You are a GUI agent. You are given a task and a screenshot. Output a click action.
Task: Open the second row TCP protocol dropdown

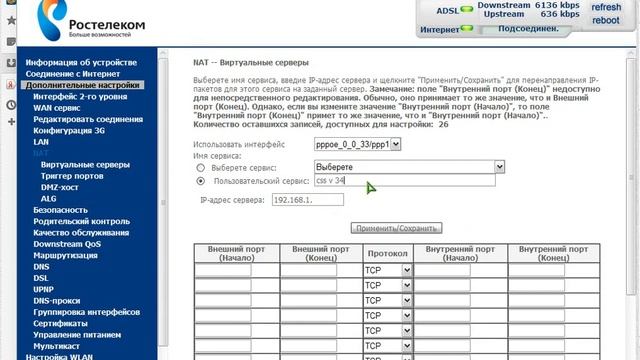pyautogui.click(x=387, y=285)
